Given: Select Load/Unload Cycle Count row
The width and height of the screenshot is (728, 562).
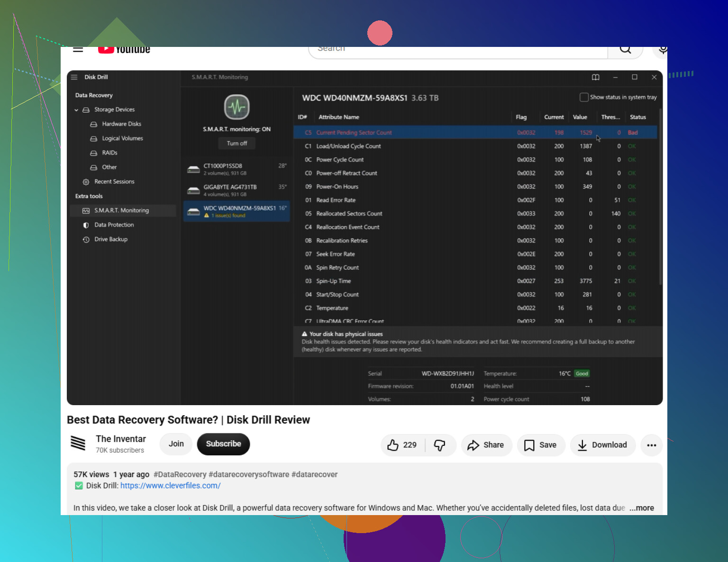Looking at the screenshot, I should tap(475, 146).
